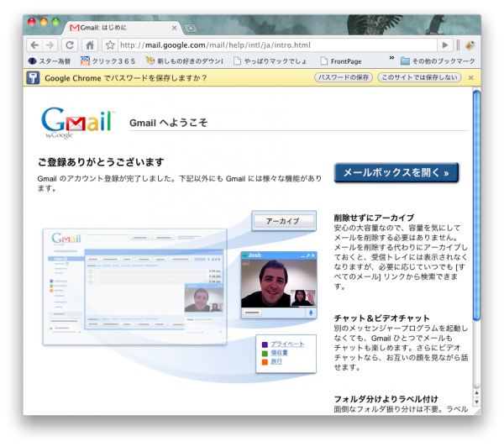This screenshot has height=447, width=504.
Task: Open the wrench tools menu icon
Action: coord(470,45)
